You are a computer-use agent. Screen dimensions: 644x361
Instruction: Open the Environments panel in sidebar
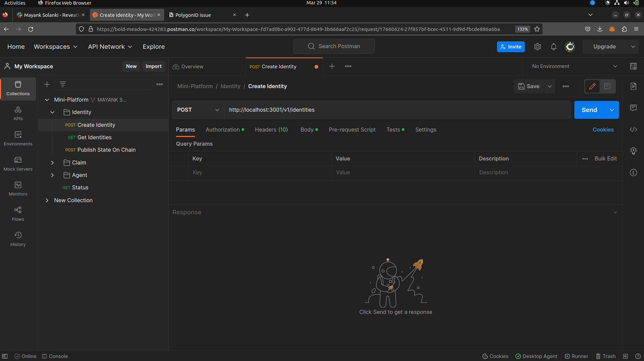pos(18,138)
